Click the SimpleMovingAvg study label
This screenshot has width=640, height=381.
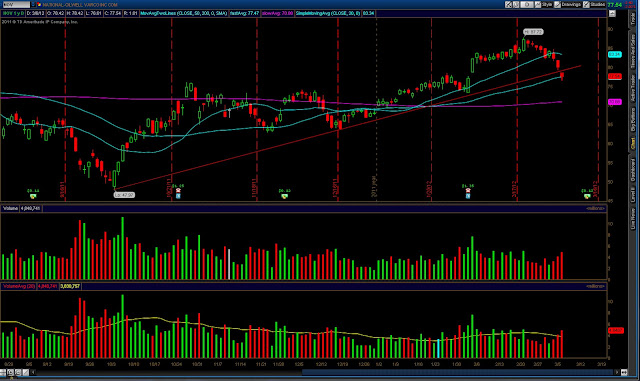click(x=328, y=13)
